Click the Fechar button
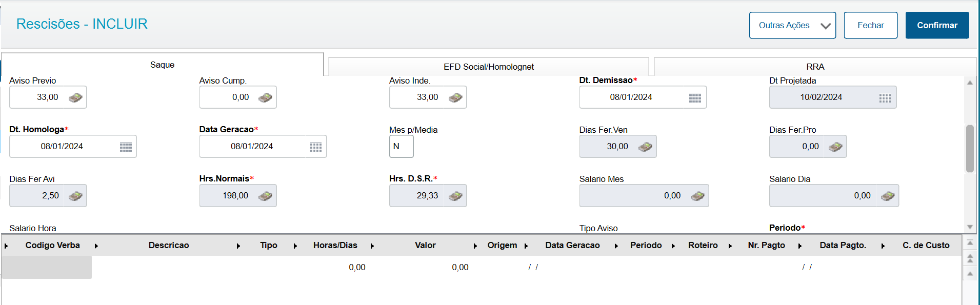This screenshot has width=980, height=305. coord(870,25)
